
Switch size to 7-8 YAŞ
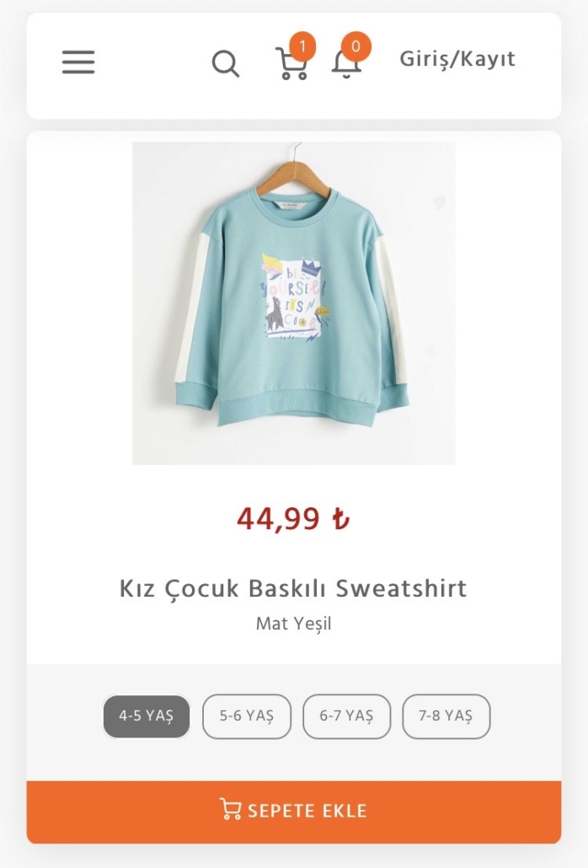coord(446,716)
